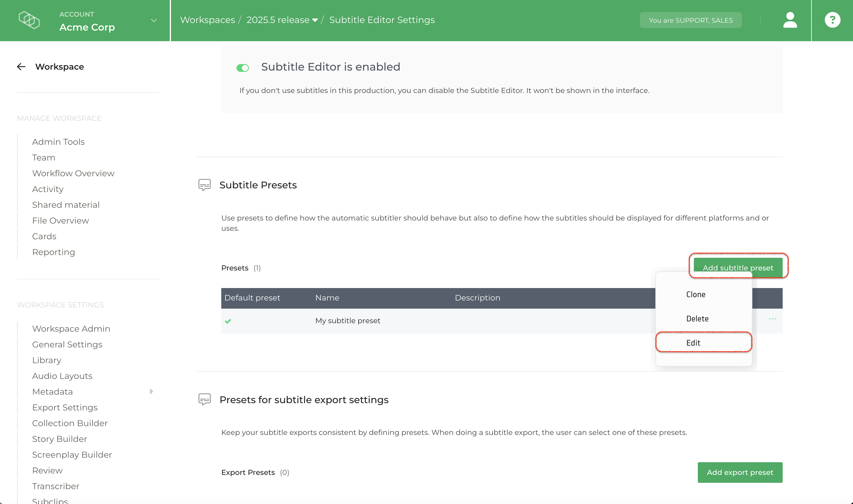Open the help question mark icon
The height and width of the screenshot is (504, 853).
pos(832,20)
